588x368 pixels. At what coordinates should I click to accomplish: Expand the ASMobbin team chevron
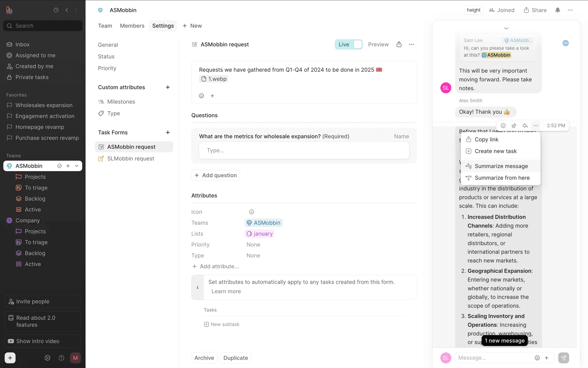click(x=77, y=166)
